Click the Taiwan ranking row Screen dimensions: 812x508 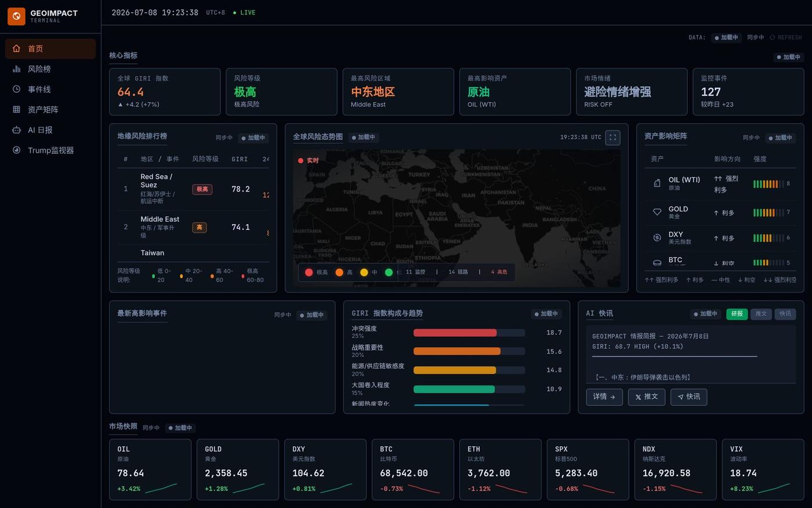pyautogui.click(x=193, y=253)
